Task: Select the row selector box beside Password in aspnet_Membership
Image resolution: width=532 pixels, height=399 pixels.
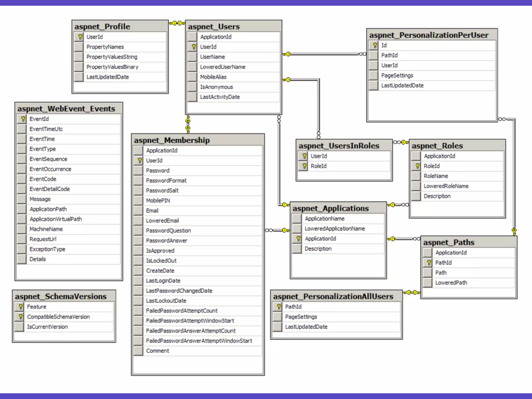Action: (x=138, y=171)
